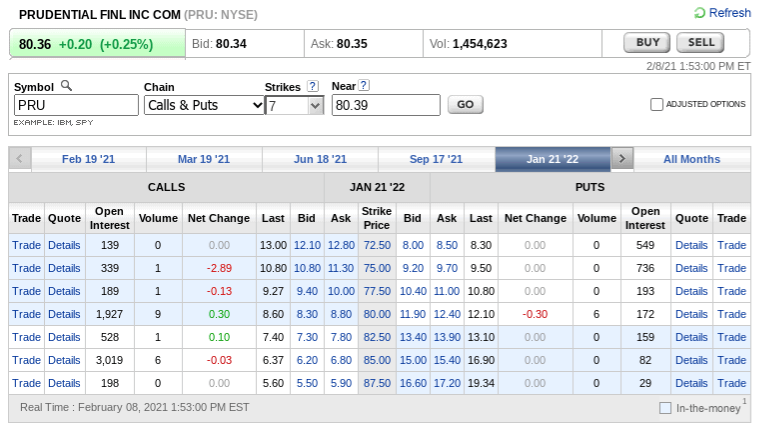Open call Trade link for 72.50 strike
Image resolution: width=757 pixels, height=426 pixels.
[x=27, y=245]
